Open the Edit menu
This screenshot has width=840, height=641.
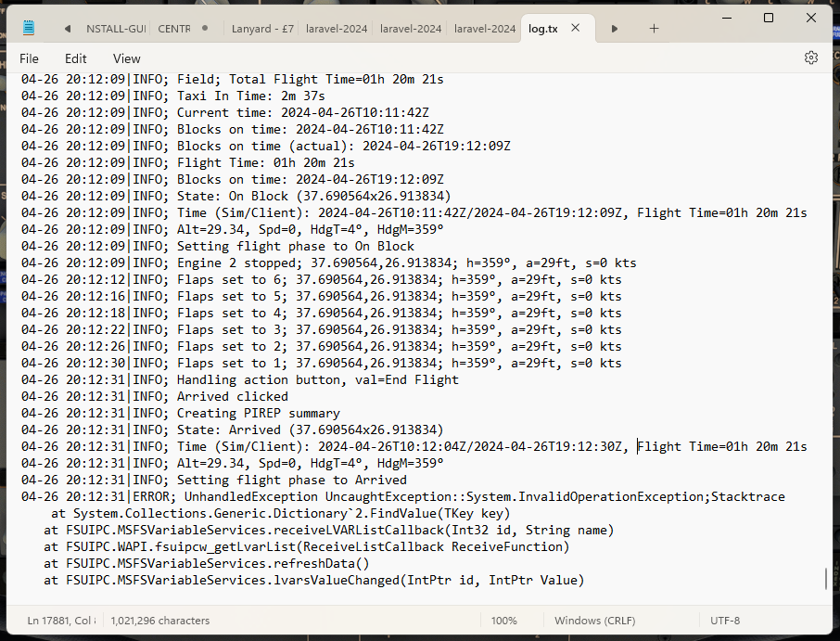[x=76, y=58]
